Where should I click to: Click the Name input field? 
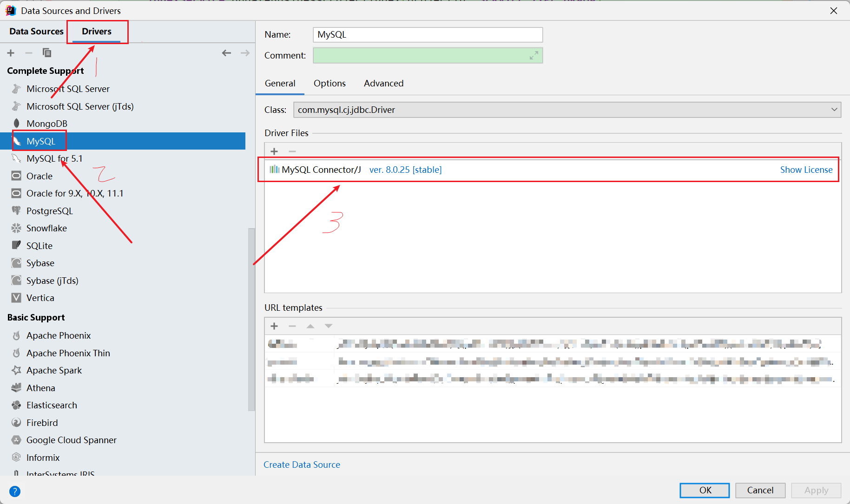pyautogui.click(x=428, y=35)
